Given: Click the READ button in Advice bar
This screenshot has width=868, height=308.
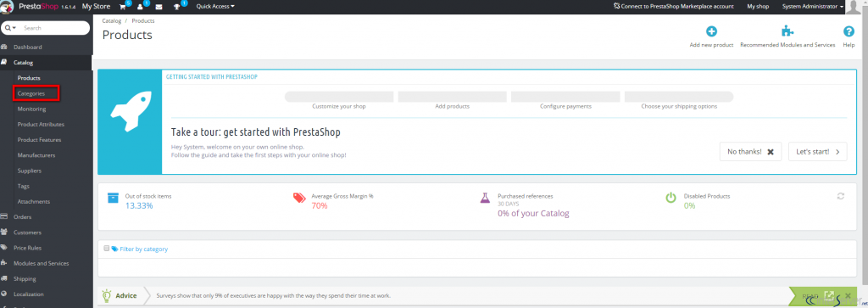Looking at the screenshot, I should pyautogui.click(x=810, y=296).
